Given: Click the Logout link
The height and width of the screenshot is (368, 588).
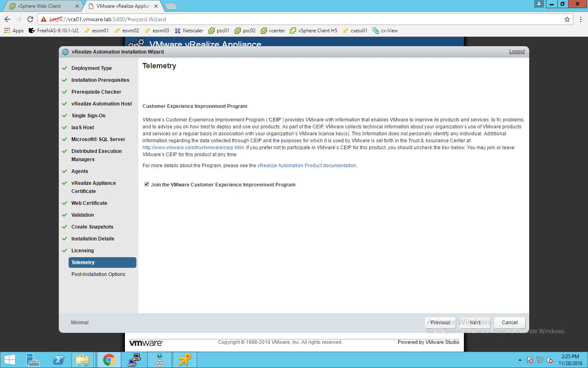Looking at the screenshot, I should pos(517,52).
